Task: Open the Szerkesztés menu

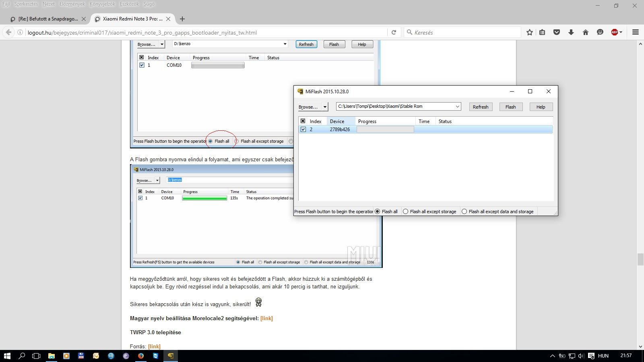Action: tap(26, 4)
